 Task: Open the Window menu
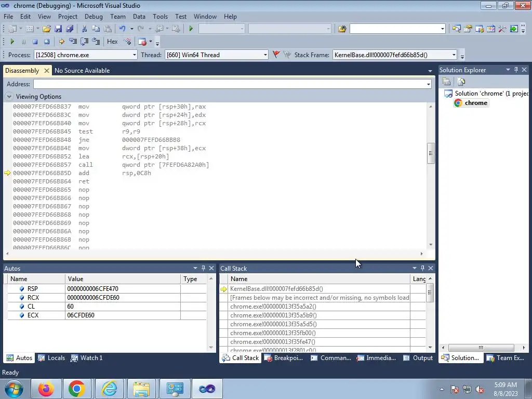205,16
